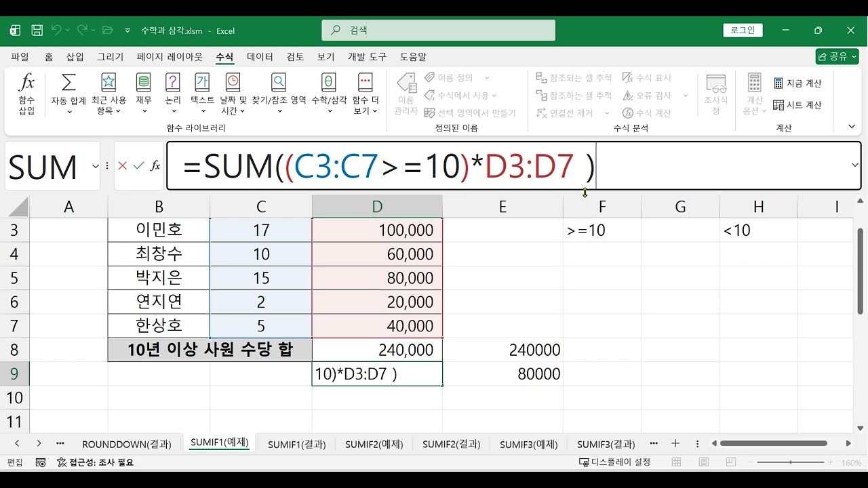Expand the formula bar chevron
This screenshot has height=488, width=868.
854,165
